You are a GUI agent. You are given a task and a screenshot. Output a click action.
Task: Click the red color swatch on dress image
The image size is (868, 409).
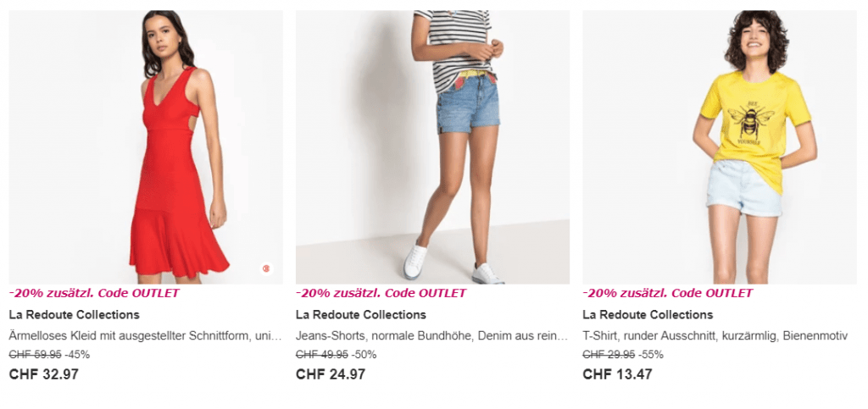pos(266,268)
